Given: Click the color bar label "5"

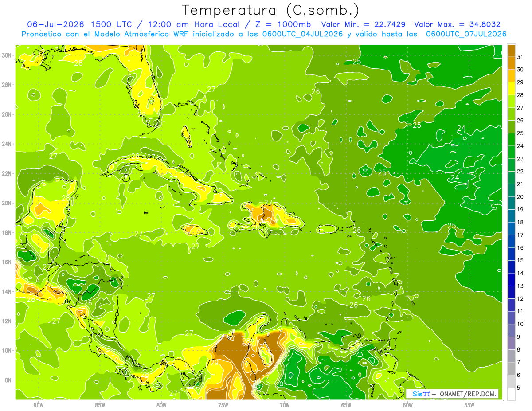Looking at the screenshot, I should 519,388.
